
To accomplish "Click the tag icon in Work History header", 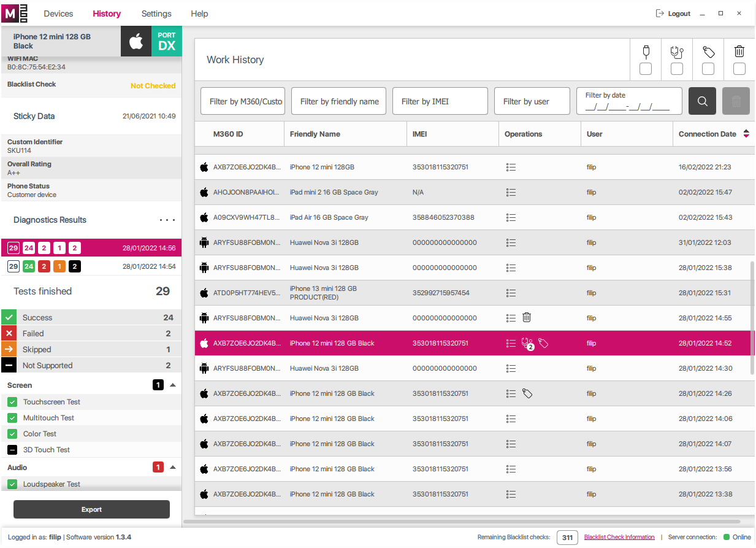I will (708, 52).
